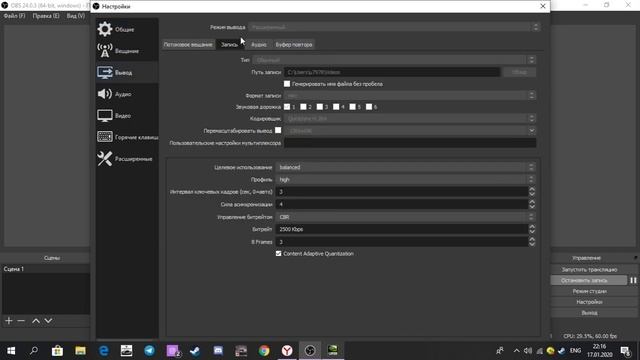Open the Общие settings section with the gear icon
This screenshot has width=640, height=360.
[x=127, y=29]
